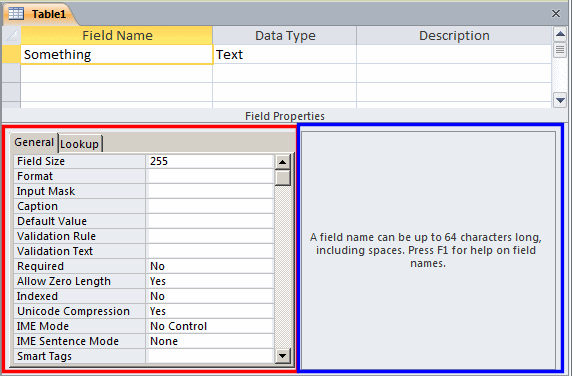Click the empty Data Type cell under Text
Image resolution: width=574 pixels, height=376 pixels.
click(x=284, y=73)
